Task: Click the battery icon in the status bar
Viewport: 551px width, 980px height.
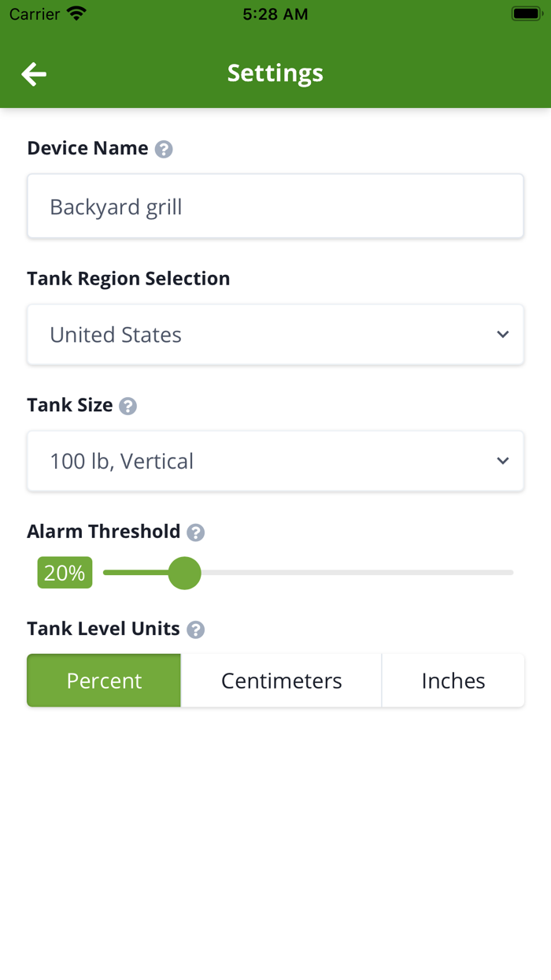Action: pyautogui.click(x=525, y=12)
